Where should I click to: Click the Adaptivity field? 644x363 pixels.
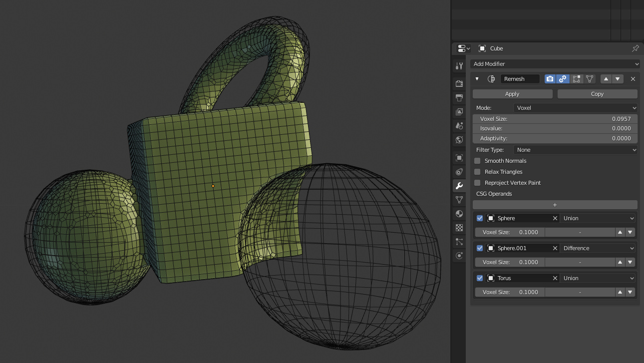(555, 138)
